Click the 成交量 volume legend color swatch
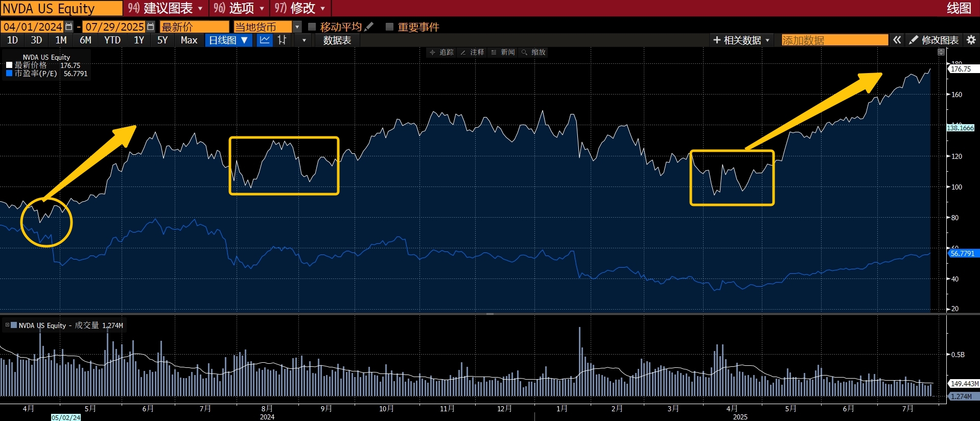Viewport: 980px width, 421px height. tap(14, 325)
